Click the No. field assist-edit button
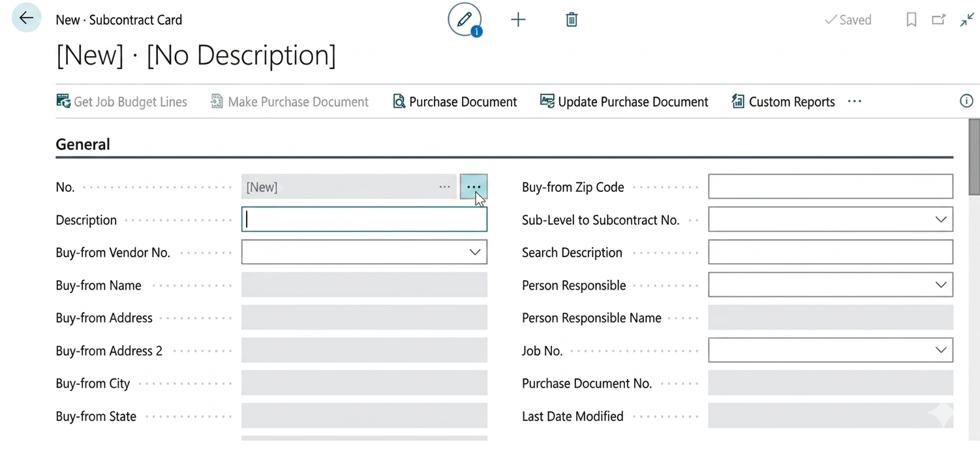This screenshot has width=980, height=449. pyautogui.click(x=473, y=187)
